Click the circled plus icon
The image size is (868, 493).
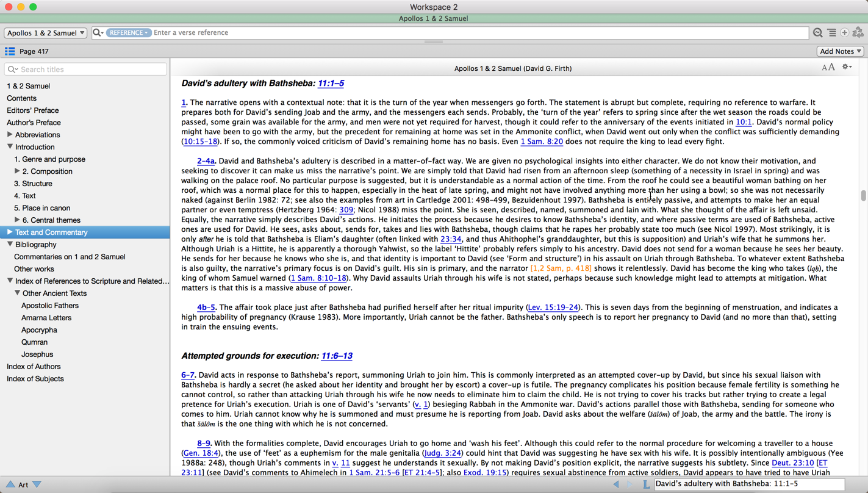pyautogui.click(x=845, y=33)
